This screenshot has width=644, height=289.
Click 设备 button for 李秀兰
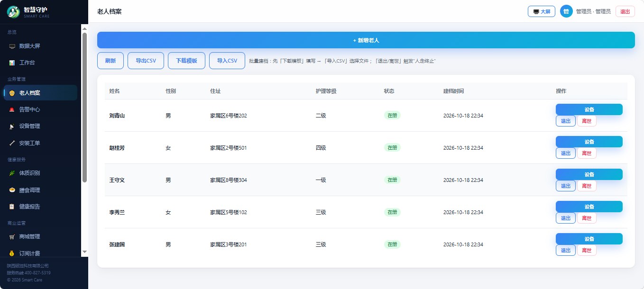click(x=589, y=207)
